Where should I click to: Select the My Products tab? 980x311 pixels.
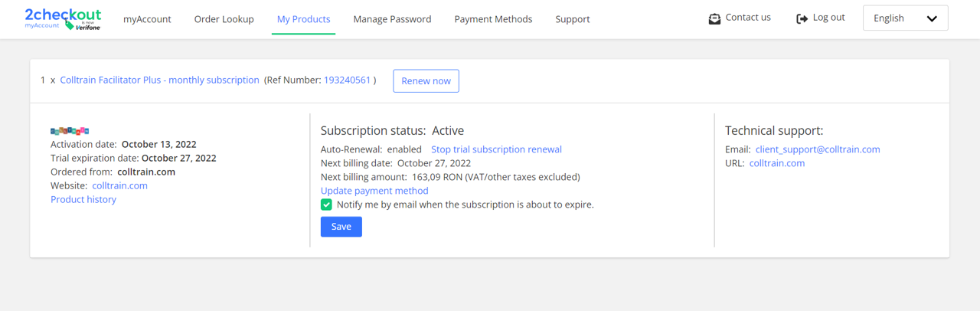point(304,19)
